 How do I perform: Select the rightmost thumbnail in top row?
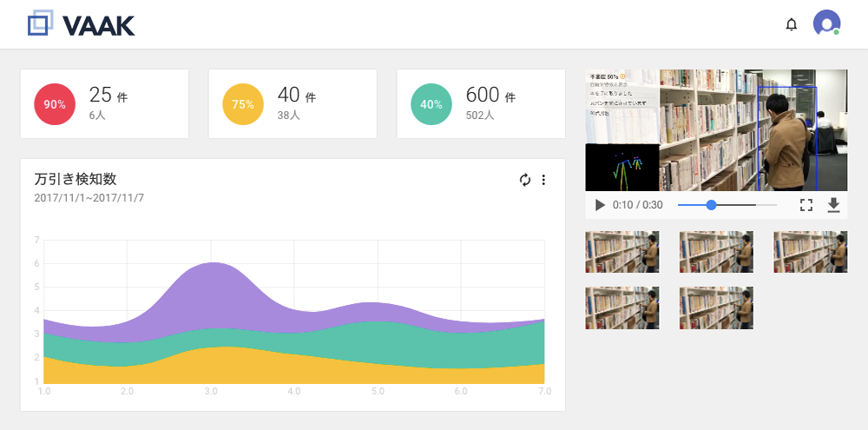[x=810, y=252]
